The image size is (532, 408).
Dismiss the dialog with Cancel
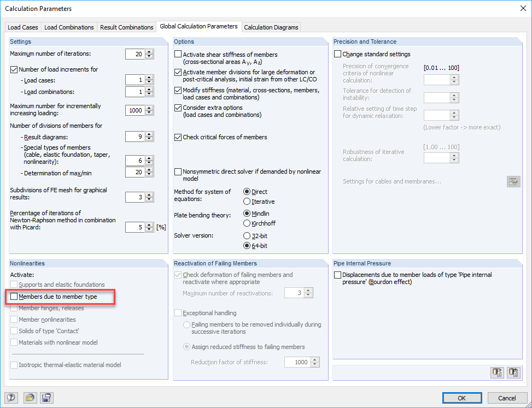click(x=507, y=398)
